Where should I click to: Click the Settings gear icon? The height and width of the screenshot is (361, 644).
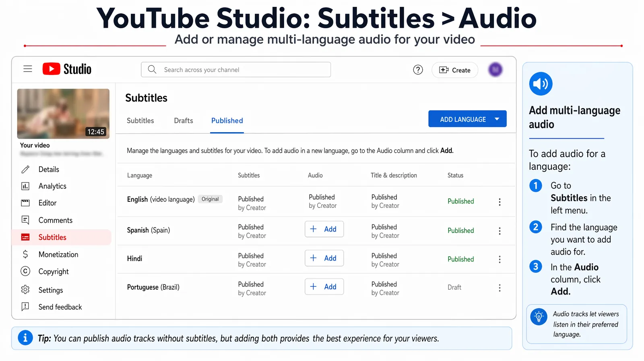tap(25, 290)
